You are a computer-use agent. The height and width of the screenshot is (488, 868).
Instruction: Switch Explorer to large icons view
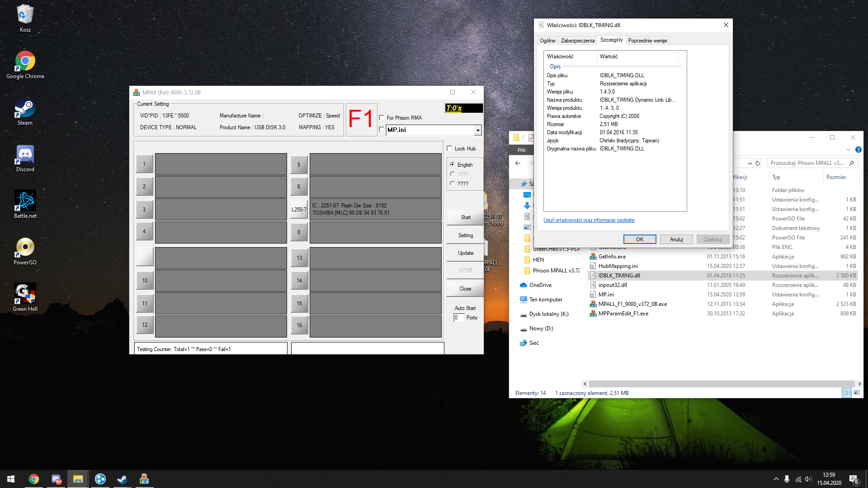click(x=856, y=393)
